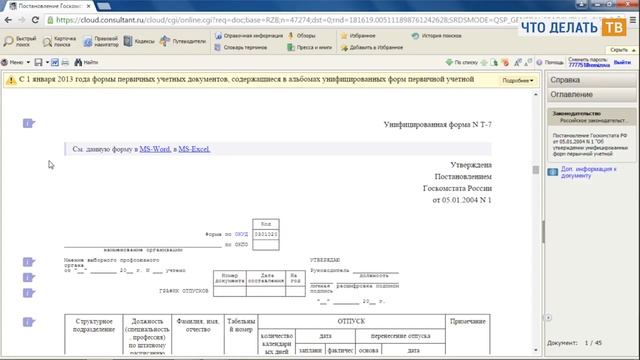This screenshot has width=640, height=360.
Task: Click note icon beside ГРАФИК ОТПУСКОВ line
Action: click(29, 293)
